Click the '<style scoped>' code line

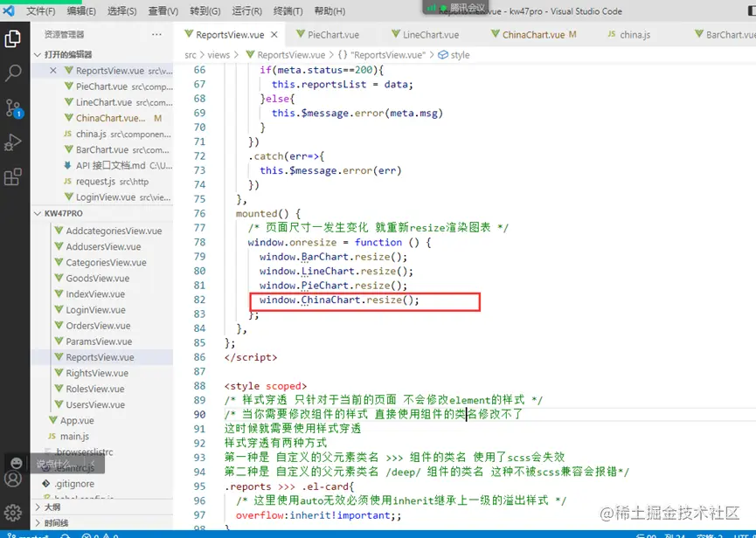tap(265, 386)
